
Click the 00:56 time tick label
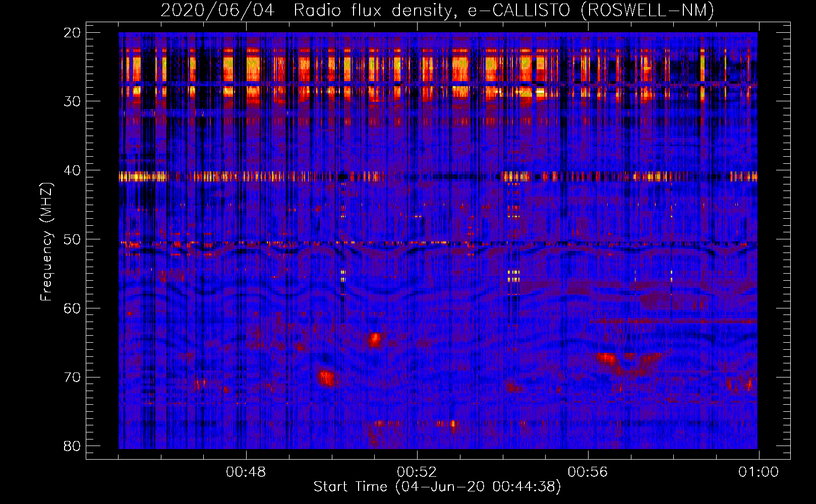[x=588, y=472]
